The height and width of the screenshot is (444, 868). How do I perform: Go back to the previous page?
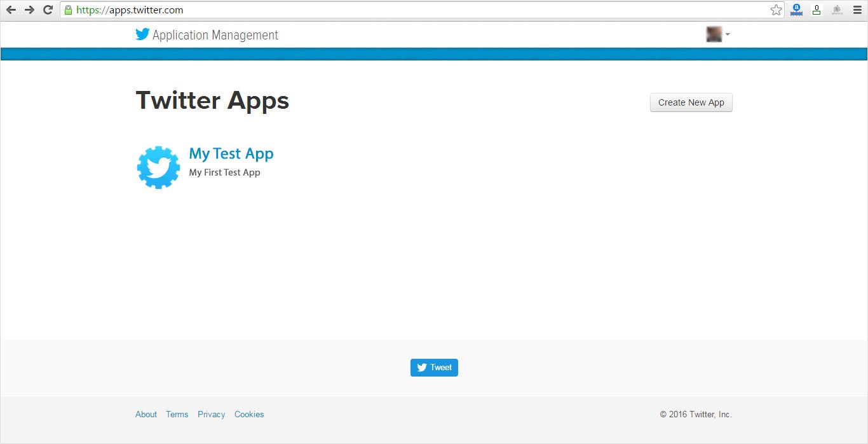point(11,10)
